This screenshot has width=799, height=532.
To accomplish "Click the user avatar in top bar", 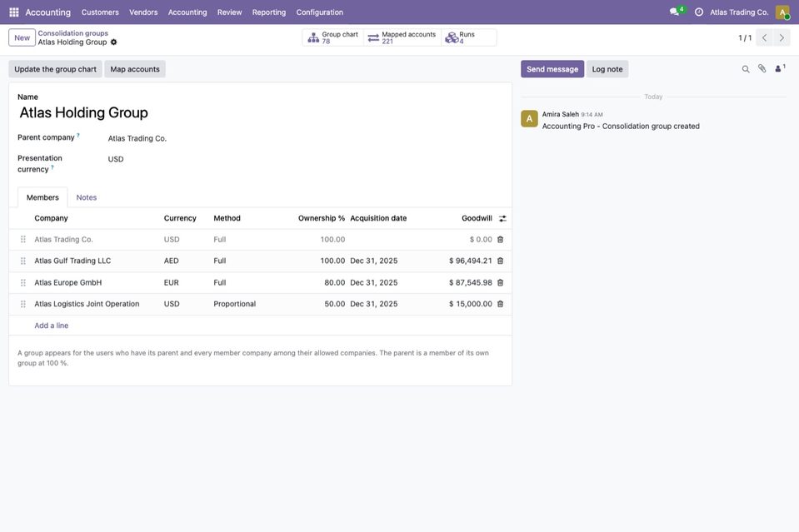I will [x=782, y=12].
